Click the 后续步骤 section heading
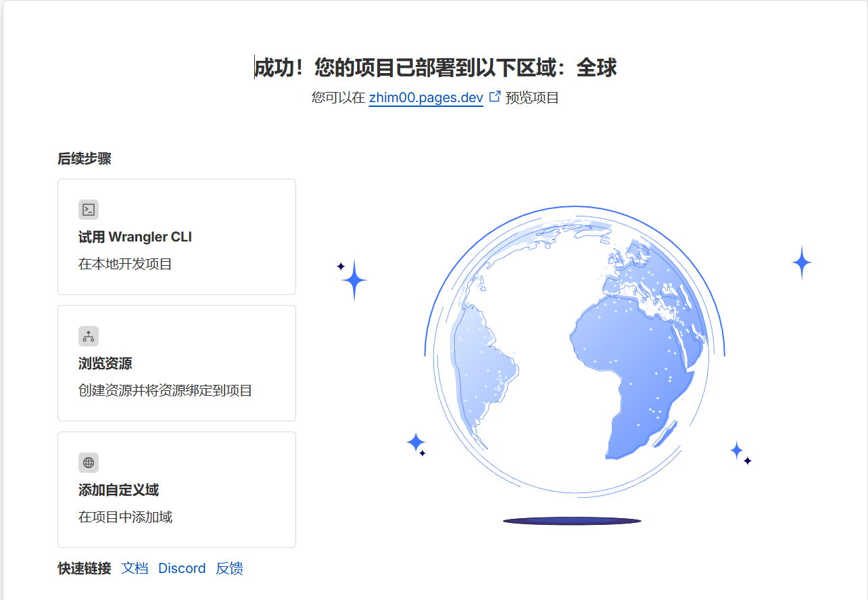Viewport: 868px width, 600px height. tap(85, 159)
